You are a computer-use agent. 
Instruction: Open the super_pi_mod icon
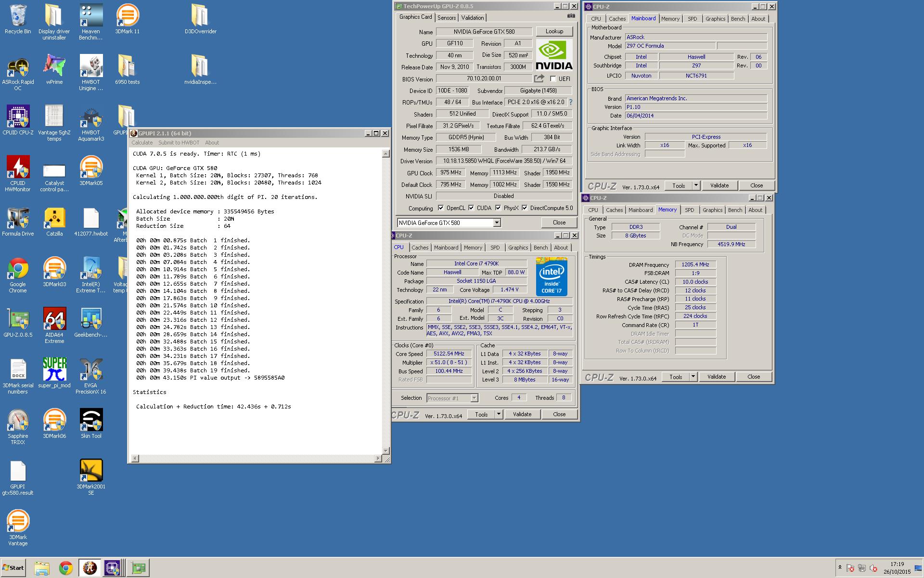pyautogui.click(x=54, y=373)
